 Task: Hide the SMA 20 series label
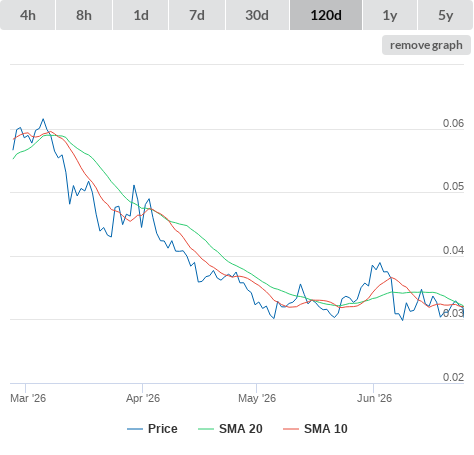click(x=241, y=429)
